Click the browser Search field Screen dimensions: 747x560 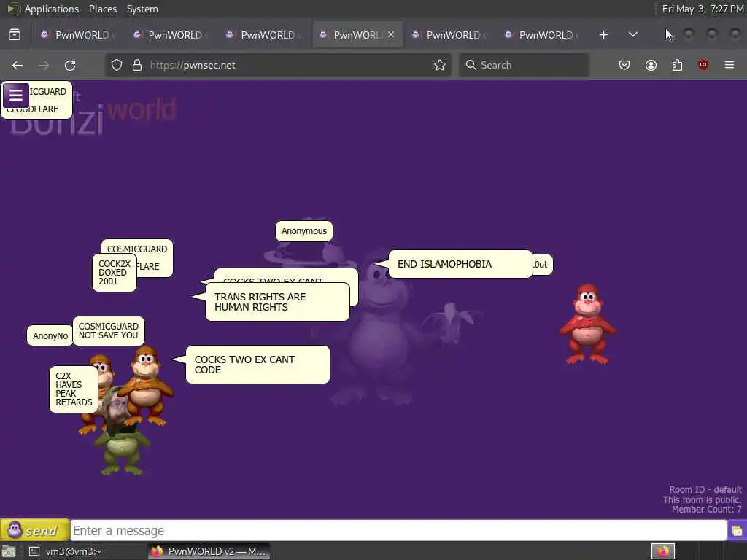pos(524,65)
